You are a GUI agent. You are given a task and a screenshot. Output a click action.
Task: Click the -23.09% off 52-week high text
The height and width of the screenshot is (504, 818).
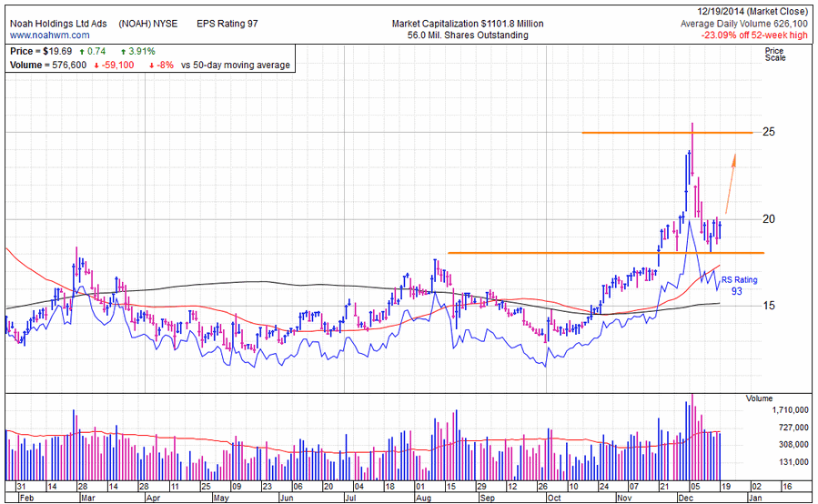coord(755,35)
